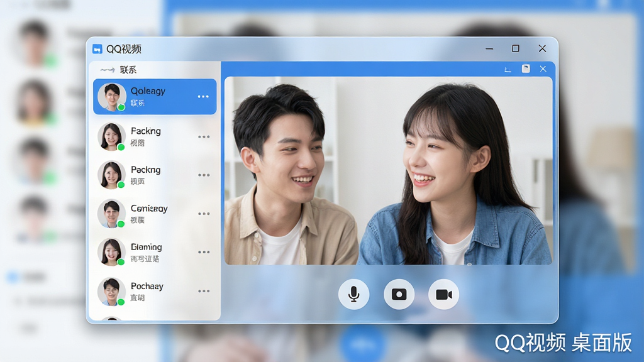Click the QQ视频 window title text
Image resolution: width=644 pixels, height=362 pixels.
tap(124, 49)
